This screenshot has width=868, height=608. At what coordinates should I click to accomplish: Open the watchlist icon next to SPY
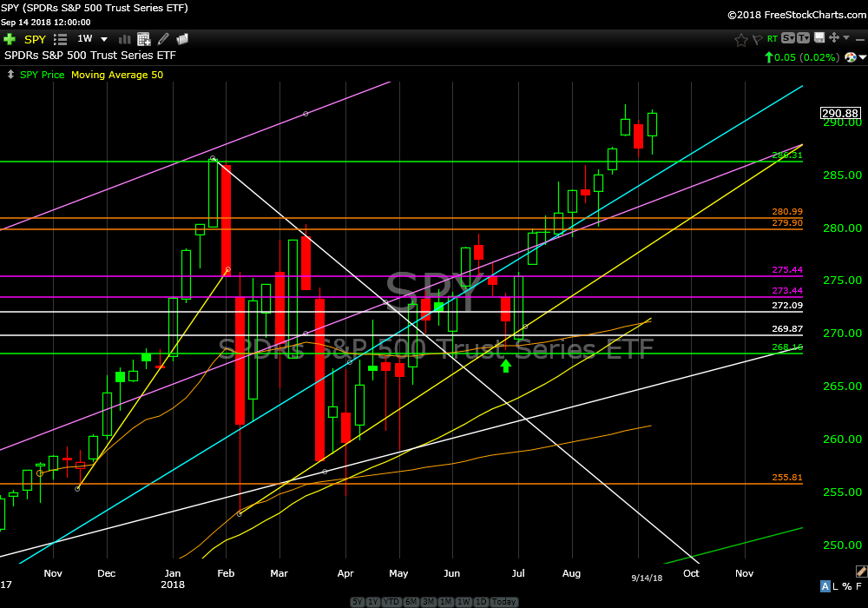coord(61,39)
